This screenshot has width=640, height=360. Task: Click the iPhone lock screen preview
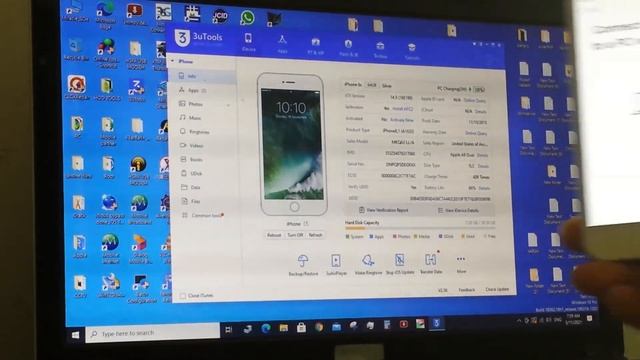(x=292, y=144)
